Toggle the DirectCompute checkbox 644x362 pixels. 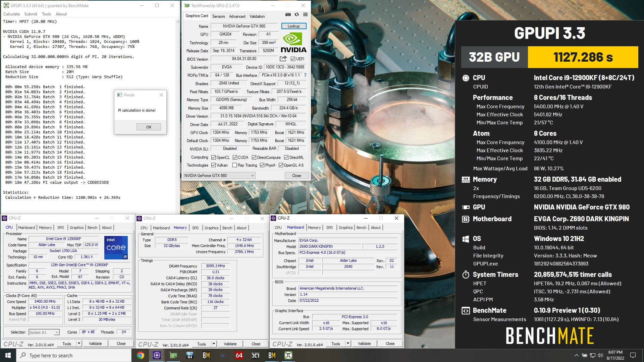(254, 158)
